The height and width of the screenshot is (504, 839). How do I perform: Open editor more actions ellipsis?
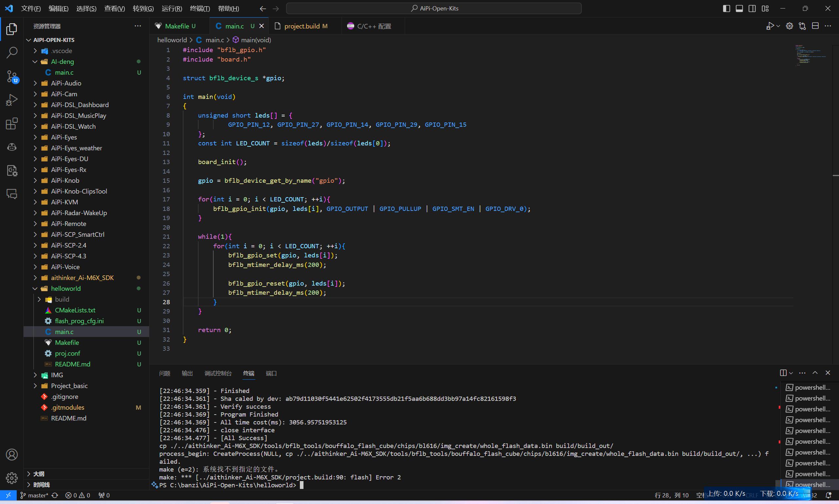(x=828, y=26)
